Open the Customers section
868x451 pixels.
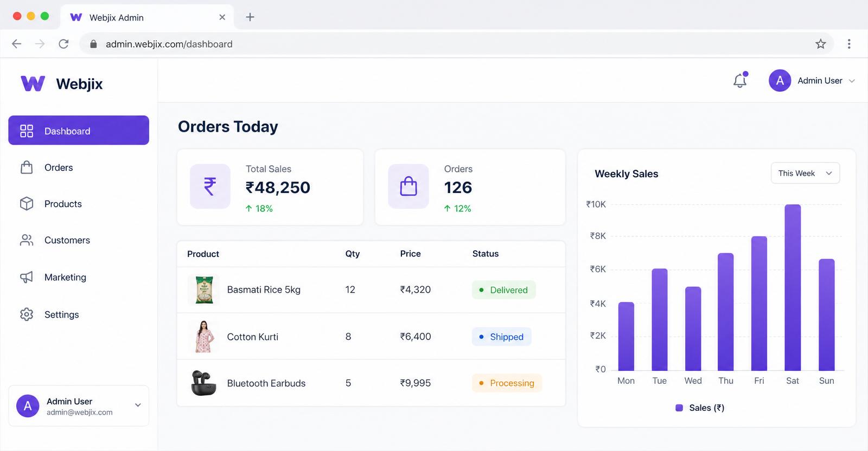pos(79,240)
